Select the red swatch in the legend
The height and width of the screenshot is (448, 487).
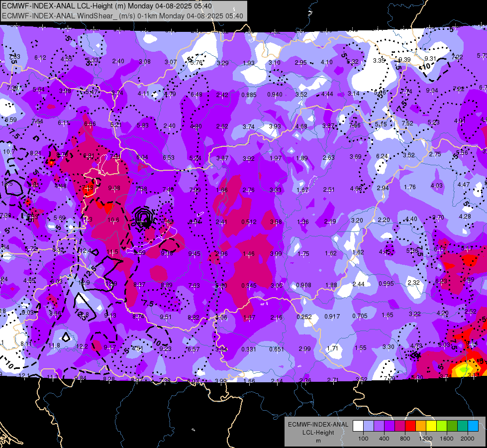click(x=410, y=426)
